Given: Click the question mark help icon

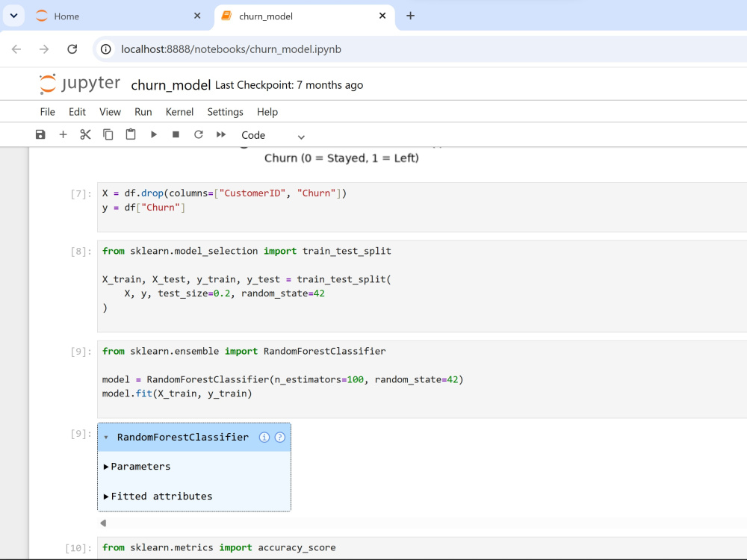Looking at the screenshot, I should point(280,437).
